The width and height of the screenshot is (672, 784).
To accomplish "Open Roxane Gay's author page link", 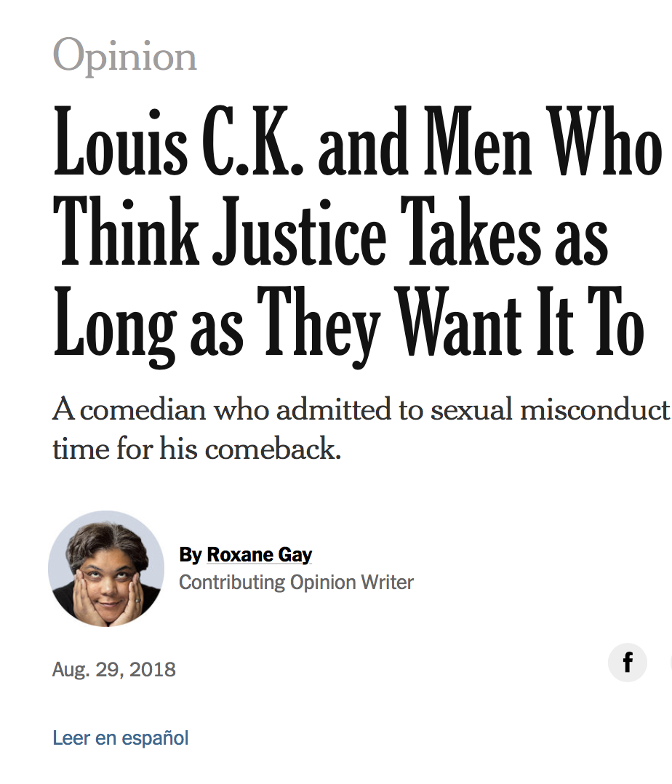I will point(260,555).
